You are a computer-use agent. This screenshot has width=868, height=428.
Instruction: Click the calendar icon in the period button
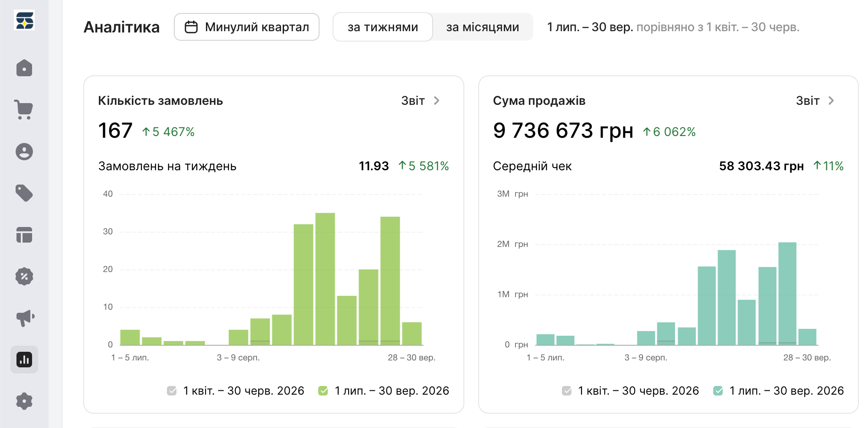(191, 27)
